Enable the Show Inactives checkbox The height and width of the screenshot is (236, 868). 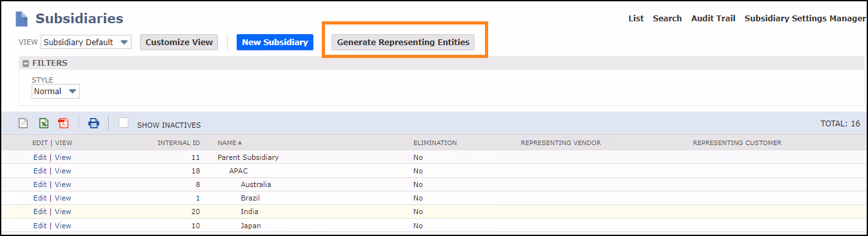coord(124,123)
